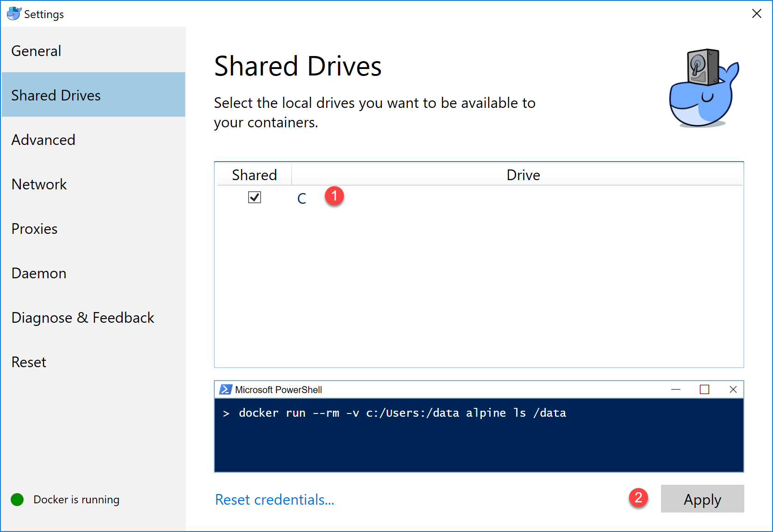Switch to the General settings section
The width and height of the screenshot is (773, 532).
(x=36, y=51)
